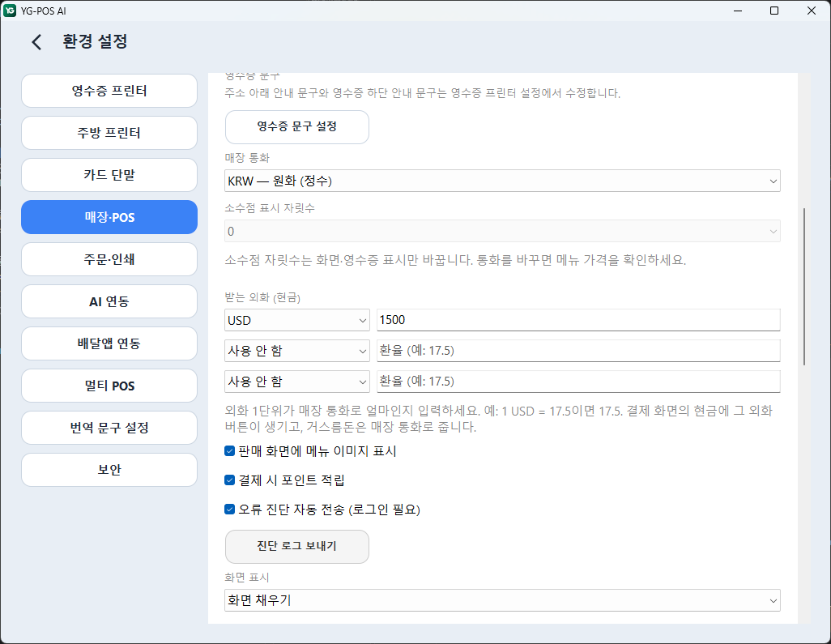Screen dimensions: 831x644
Task: Click the USD exchange rate field showing 1500
Action: [578, 320]
